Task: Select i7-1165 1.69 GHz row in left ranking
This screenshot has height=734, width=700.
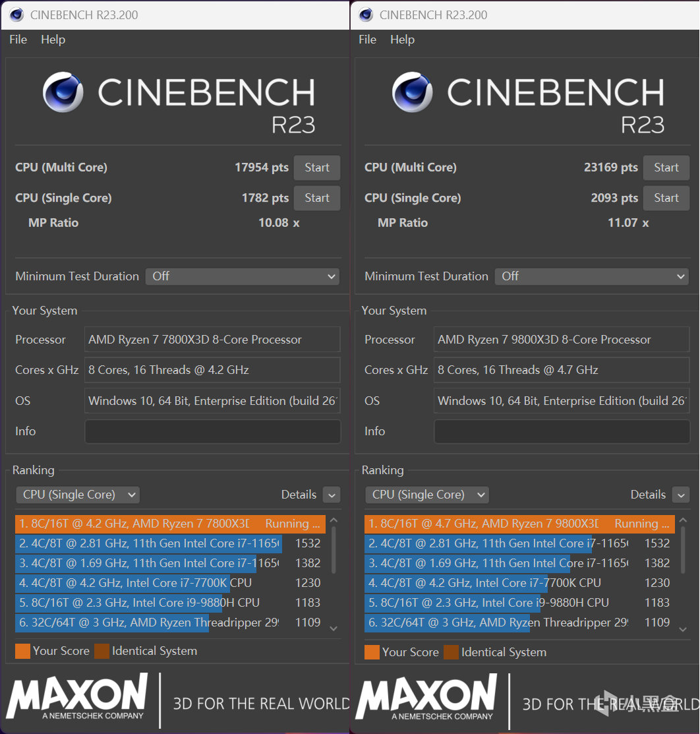Action: tap(170, 563)
